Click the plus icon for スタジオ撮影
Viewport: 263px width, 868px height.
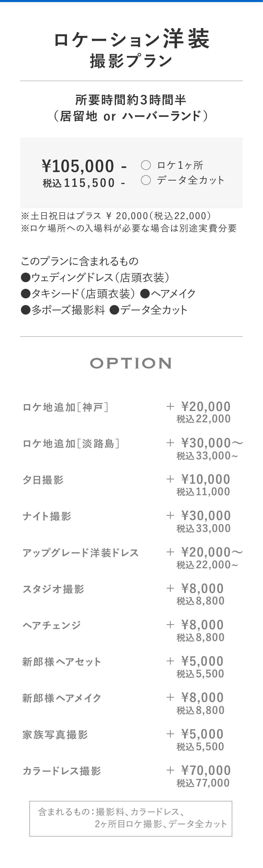(170, 588)
